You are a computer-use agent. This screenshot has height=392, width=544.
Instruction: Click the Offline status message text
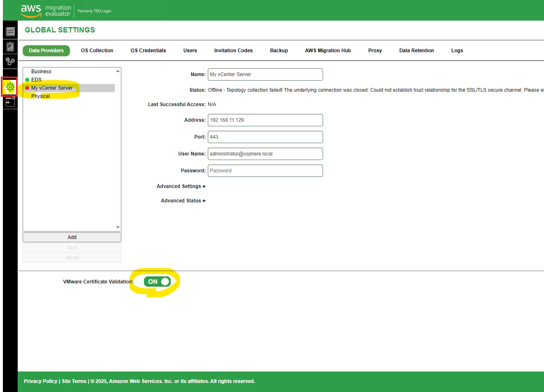[x=376, y=90]
